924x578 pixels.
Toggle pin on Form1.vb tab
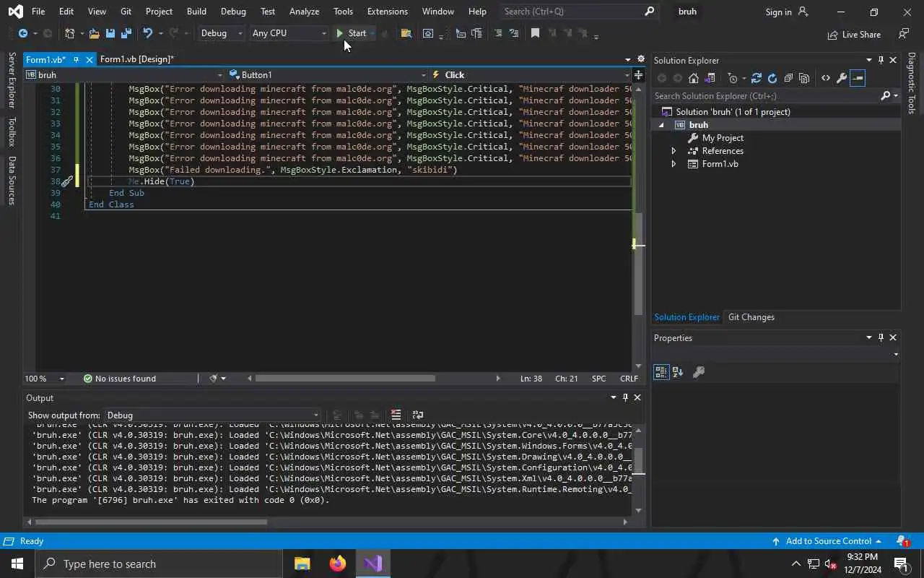pyautogui.click(x=76, y=59)
